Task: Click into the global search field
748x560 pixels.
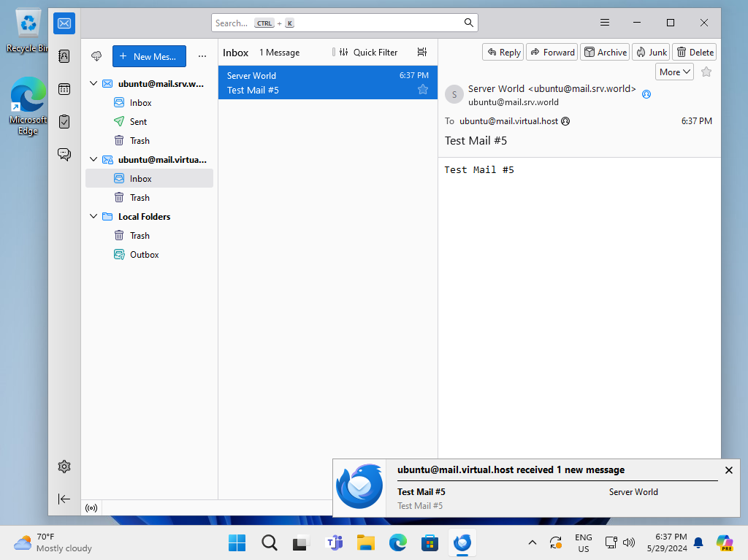Action: point(345,23)
